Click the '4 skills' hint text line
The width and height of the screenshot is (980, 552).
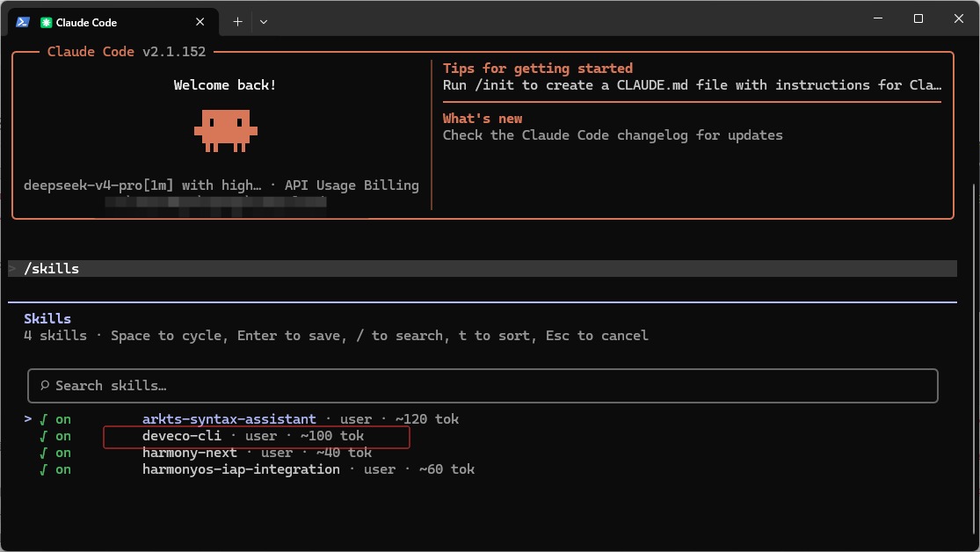click(336, 336)
